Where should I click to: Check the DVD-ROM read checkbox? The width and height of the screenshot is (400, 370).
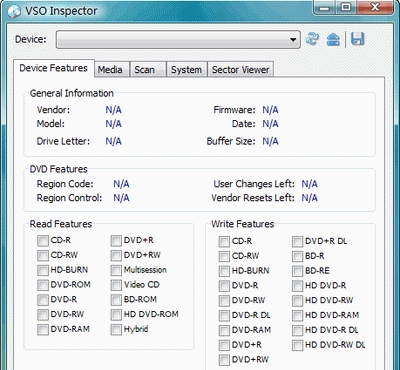click(x=42, y=285)
